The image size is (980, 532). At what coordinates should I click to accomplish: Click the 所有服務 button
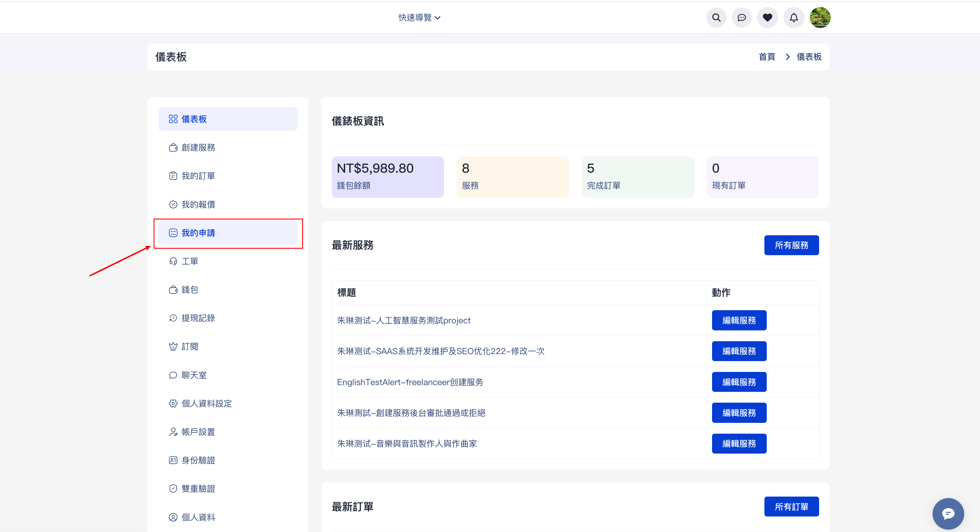(791, 246)
